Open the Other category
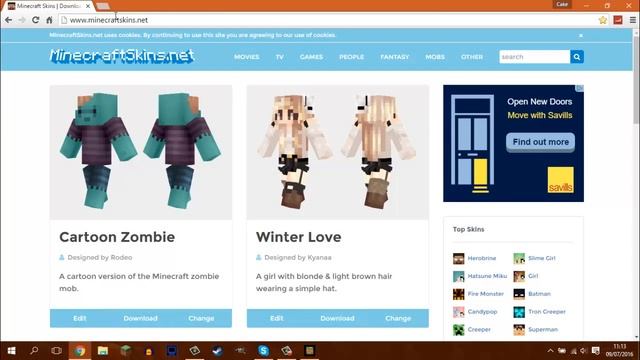640x360 pixels. pyautogui.click(x=472, y=57)
